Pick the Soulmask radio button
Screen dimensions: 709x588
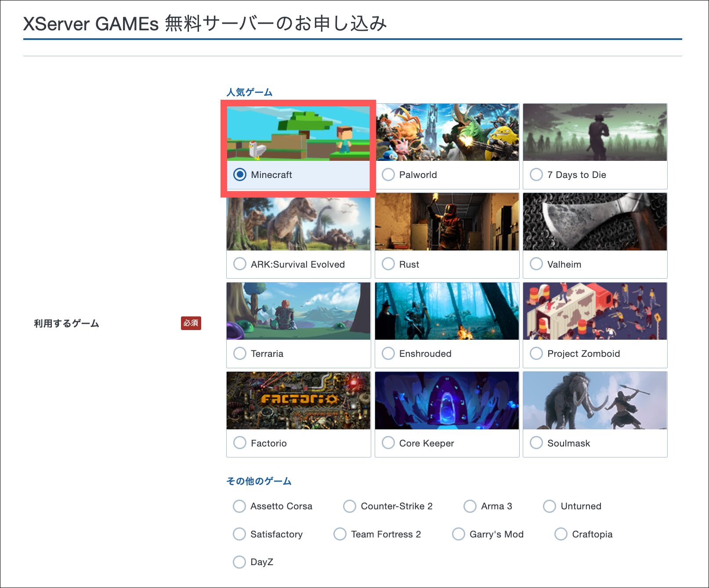pos(536,443)
